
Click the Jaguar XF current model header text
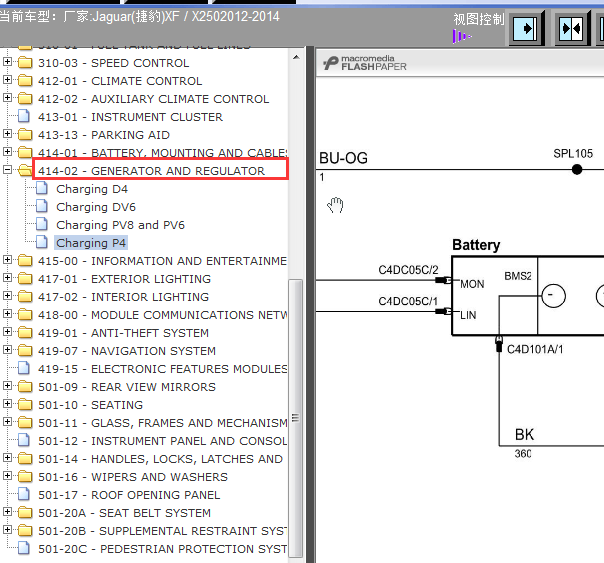140,17
